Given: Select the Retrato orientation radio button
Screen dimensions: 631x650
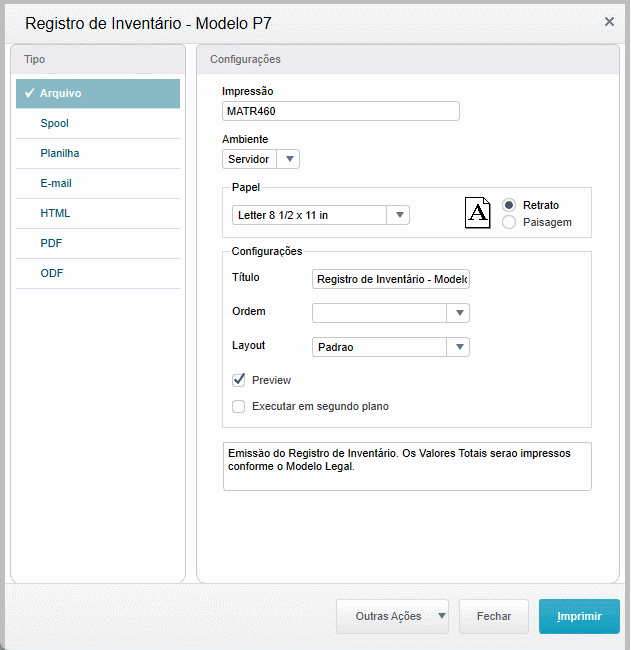Looking at the screenshot, I should 509,205.
